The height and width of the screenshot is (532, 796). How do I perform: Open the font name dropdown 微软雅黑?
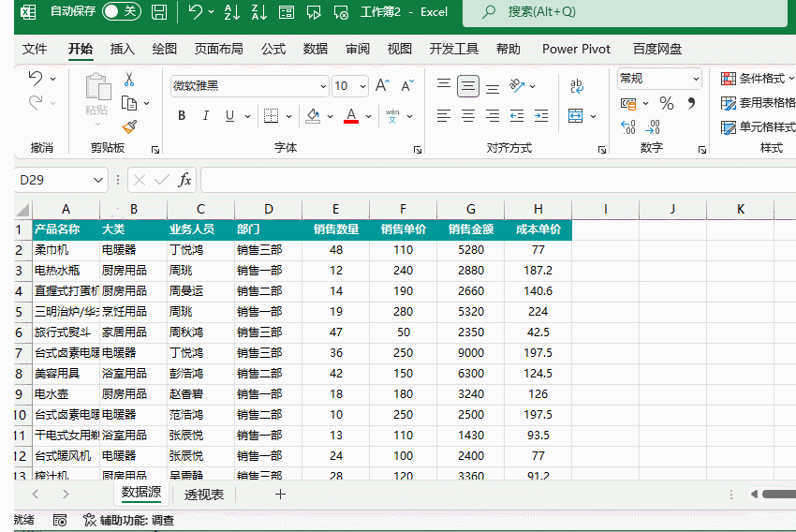(249, 86)
